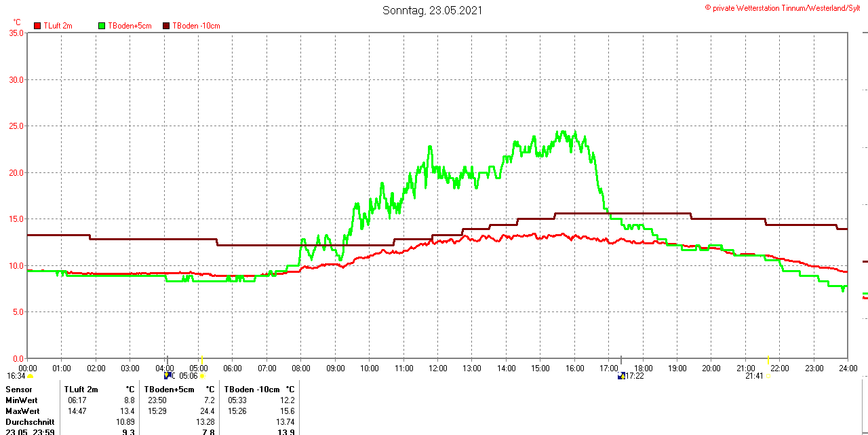Click the yellow icon beside 16:34
This screenshot has height=435, width=868.
click(31, 376)
